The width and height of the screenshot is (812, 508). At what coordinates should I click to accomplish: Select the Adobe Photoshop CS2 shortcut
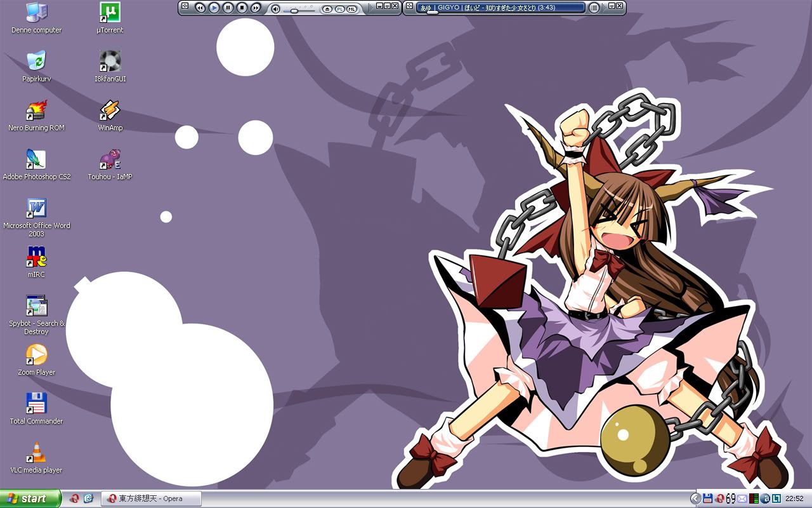(36, 160)
